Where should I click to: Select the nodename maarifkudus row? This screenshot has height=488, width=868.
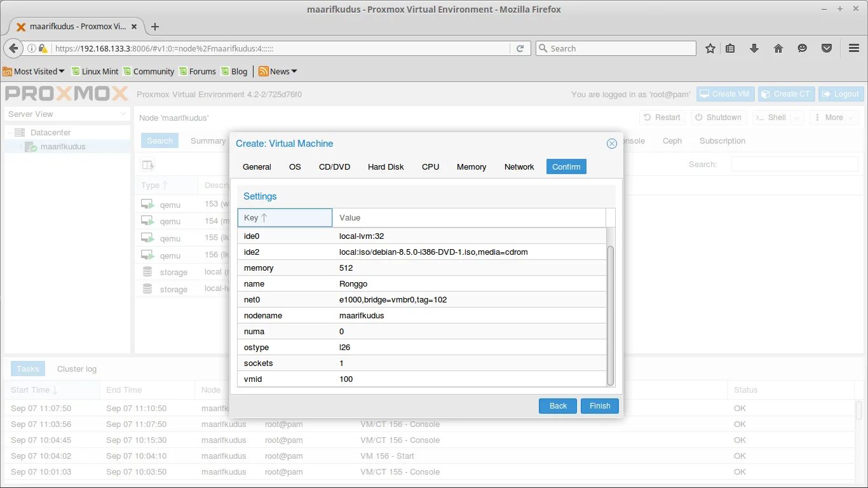click(422, 315)
